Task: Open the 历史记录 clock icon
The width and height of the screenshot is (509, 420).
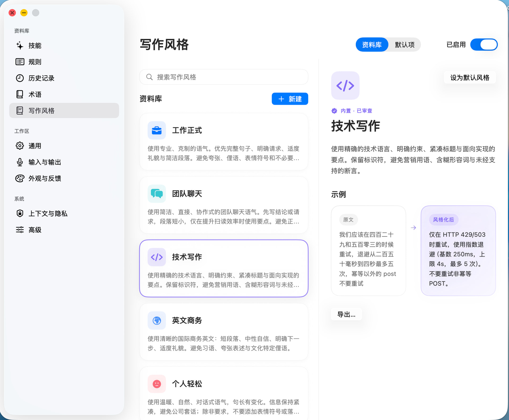Action: pos(20,78)
